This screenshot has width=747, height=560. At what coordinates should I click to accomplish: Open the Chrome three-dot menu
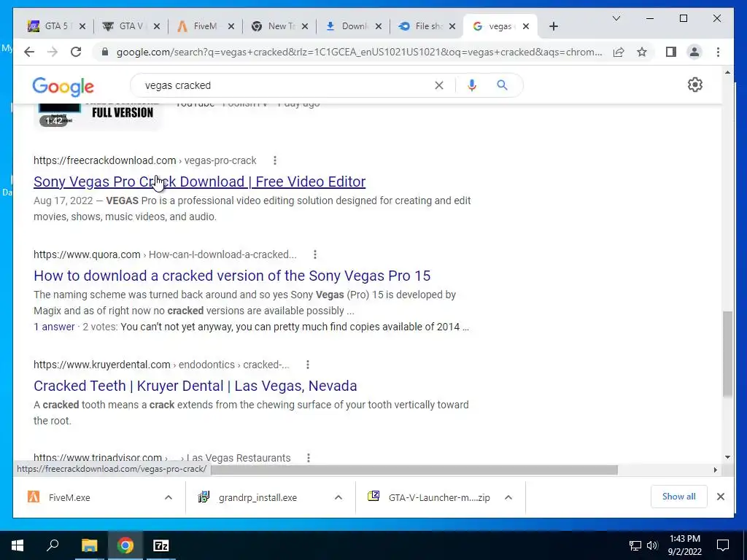(x=718, y=52)
